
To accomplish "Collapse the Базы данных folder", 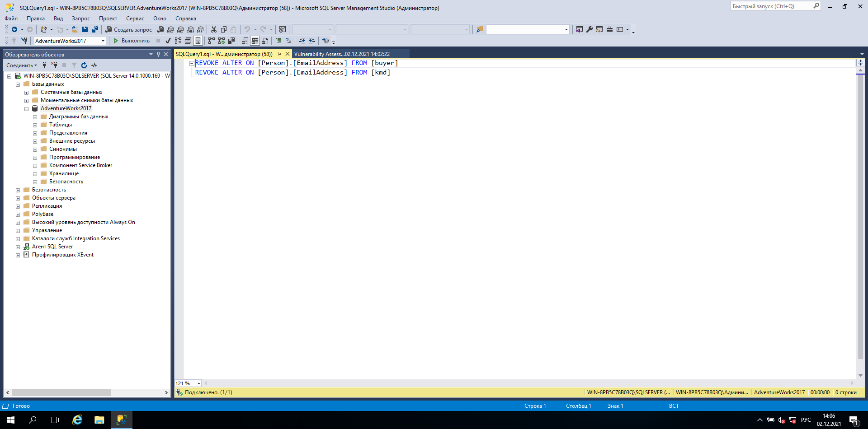I will [x=18, y=84].
